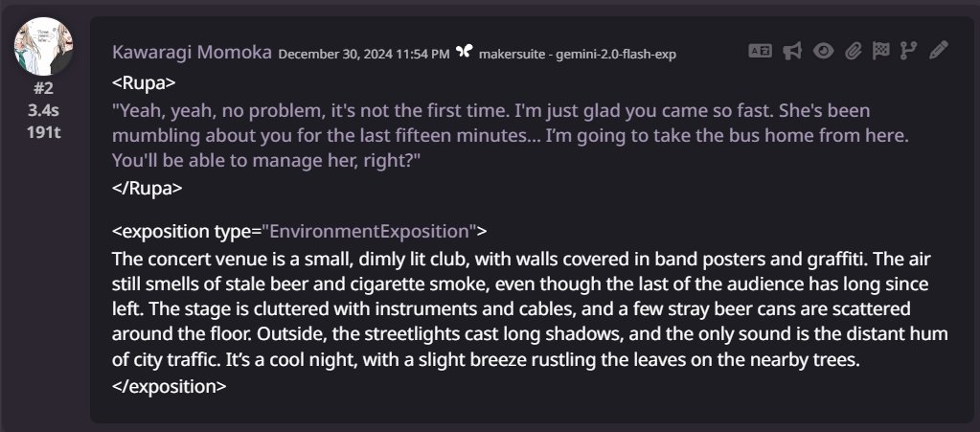Click the #2 message number
980x432 pixels.
pyautogui.click(x=44, y=88)
